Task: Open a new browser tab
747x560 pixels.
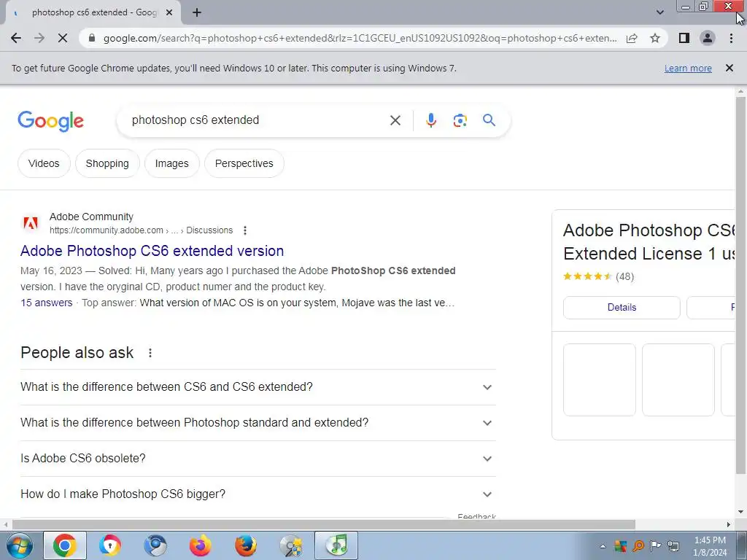Action: [x=197, y=12]
